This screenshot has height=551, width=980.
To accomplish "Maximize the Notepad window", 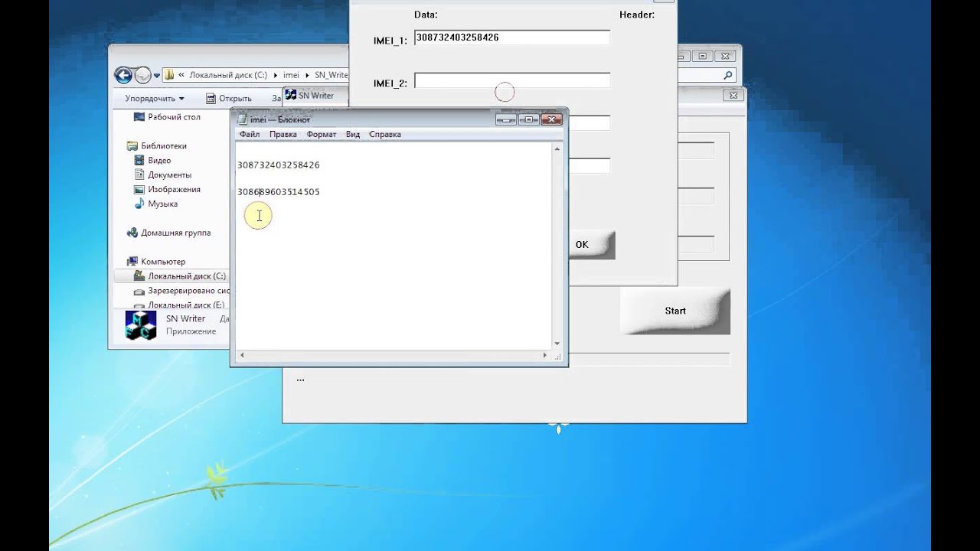I will [528, 119].
